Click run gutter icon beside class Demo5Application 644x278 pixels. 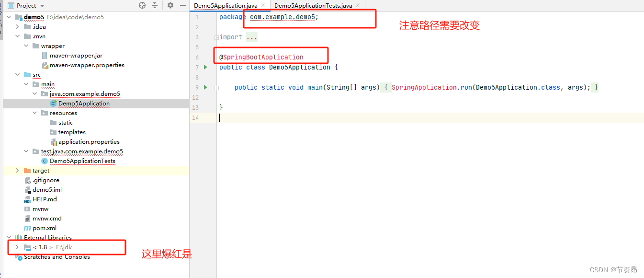tap(205, 67)
